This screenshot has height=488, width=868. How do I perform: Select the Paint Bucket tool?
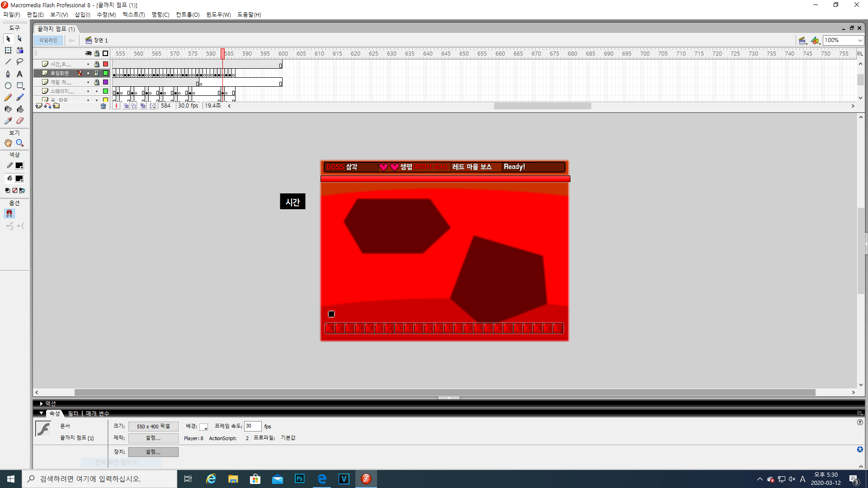coord(20,109)
